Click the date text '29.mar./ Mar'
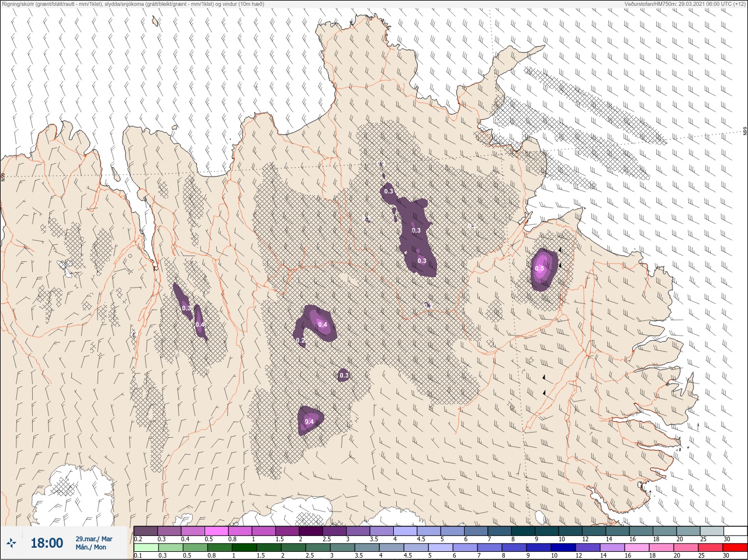Image resolution: width=748 pixels, height=560 pixels. (x=94, y=538)
